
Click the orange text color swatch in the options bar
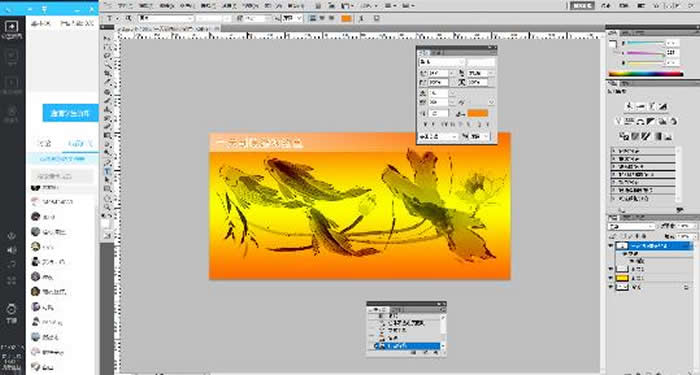click(346, 18)
